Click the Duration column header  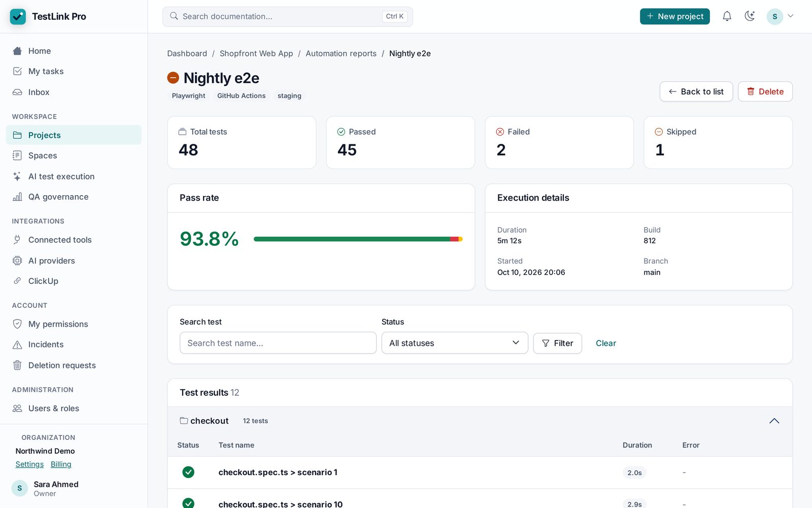637,445
